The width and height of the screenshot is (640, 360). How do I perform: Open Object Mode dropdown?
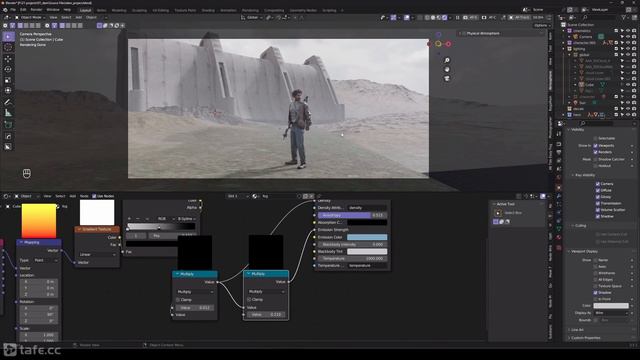30,18
